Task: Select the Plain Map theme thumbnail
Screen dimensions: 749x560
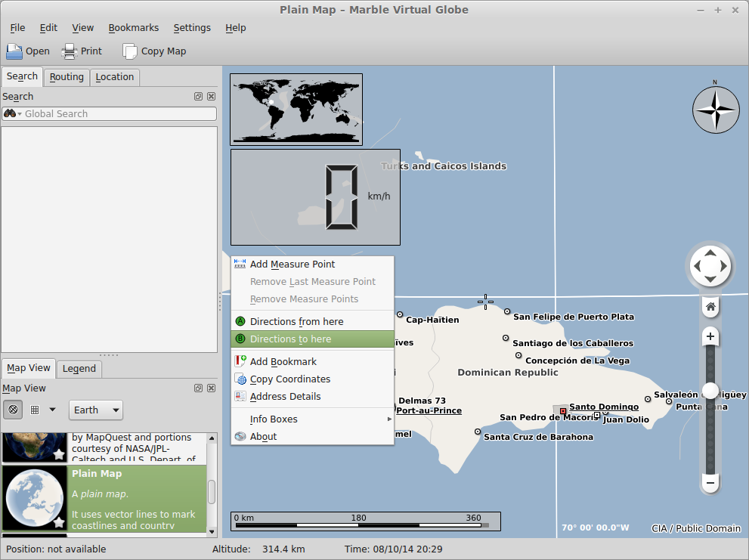Action: pyautogui.click(x=35, y=498)
